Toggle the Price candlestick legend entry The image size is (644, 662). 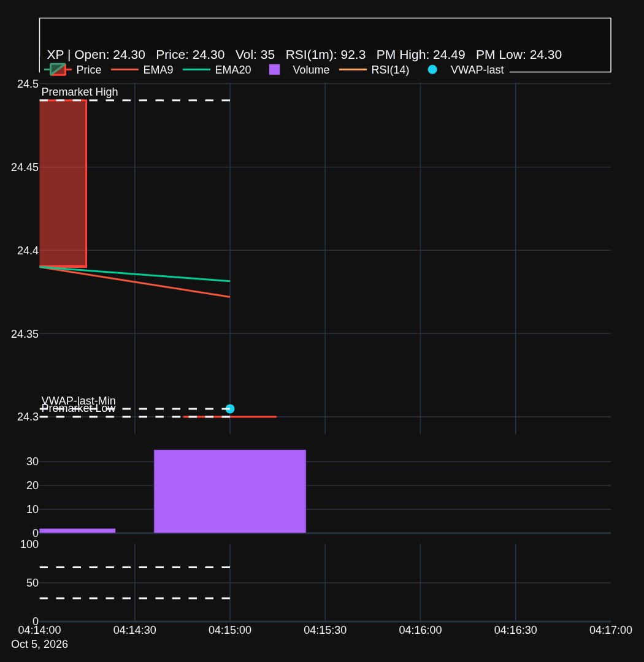(73, 70)
